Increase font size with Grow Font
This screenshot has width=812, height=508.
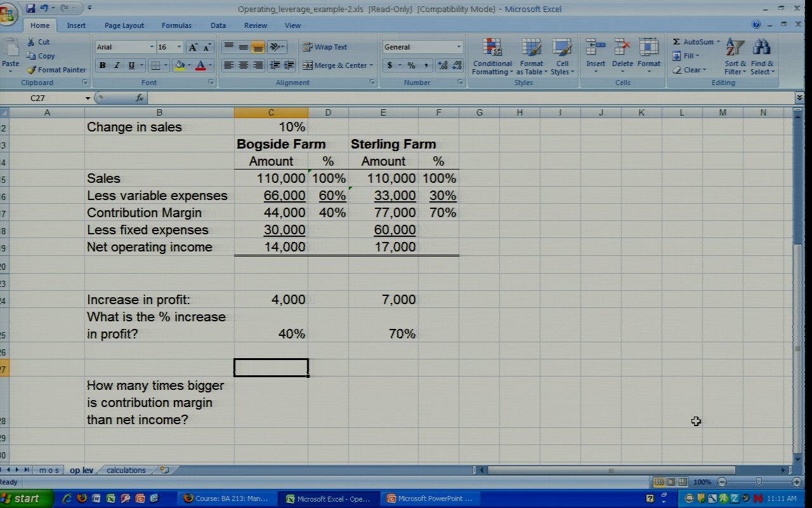pos(193,48)
